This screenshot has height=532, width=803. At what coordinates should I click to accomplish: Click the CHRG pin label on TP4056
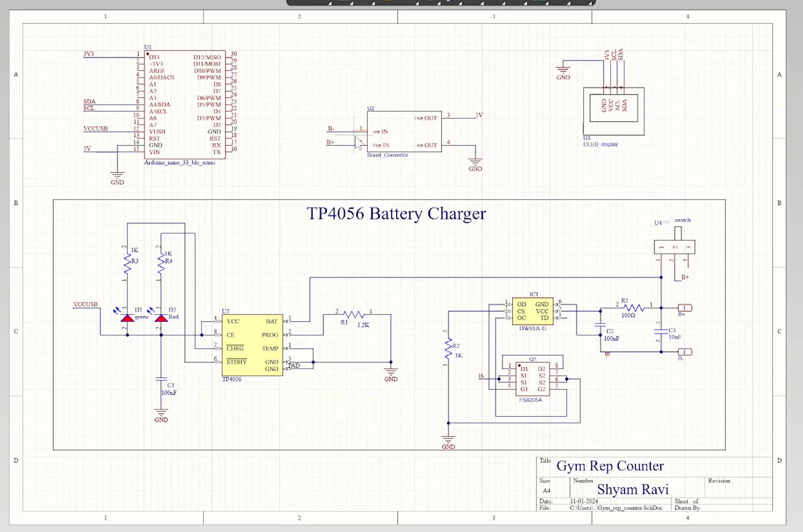[235, 348]
